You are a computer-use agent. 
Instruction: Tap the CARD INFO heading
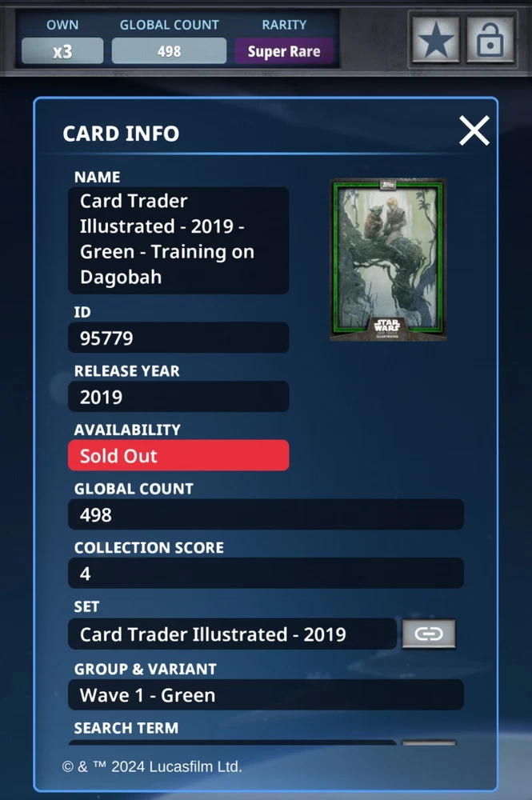121,134
